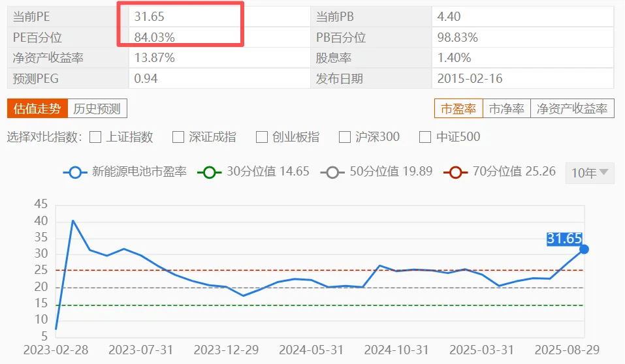The height and width of the screenshot is (364, 625).
Task: Switch to the 历史预测 tab
Action: click(97, 108)
